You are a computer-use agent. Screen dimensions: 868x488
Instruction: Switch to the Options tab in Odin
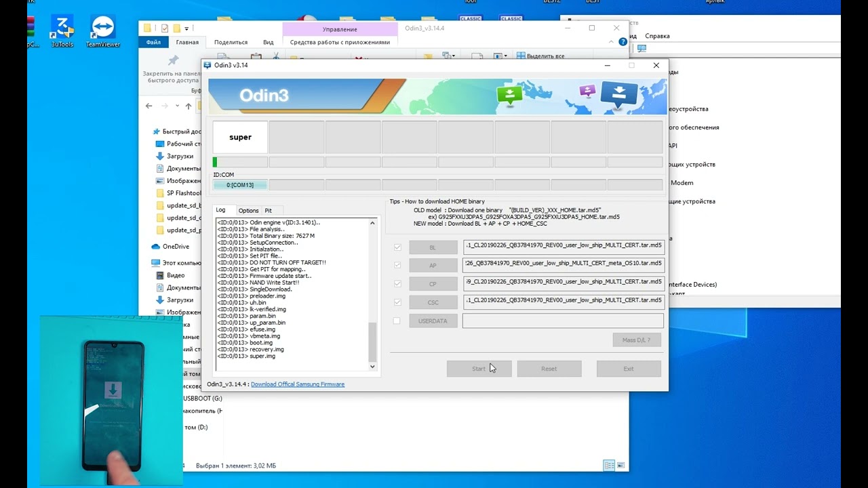click(248, 211)
